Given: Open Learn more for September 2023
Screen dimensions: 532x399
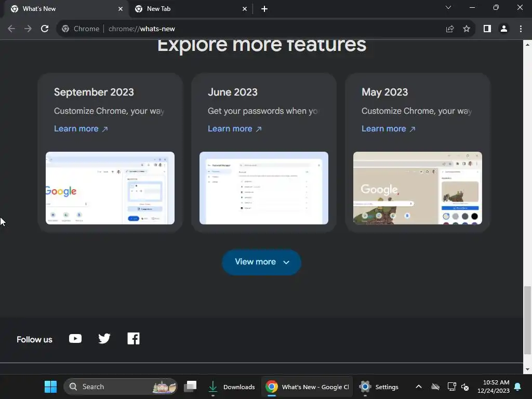Looking at the screenshot, I should [81, 129].
